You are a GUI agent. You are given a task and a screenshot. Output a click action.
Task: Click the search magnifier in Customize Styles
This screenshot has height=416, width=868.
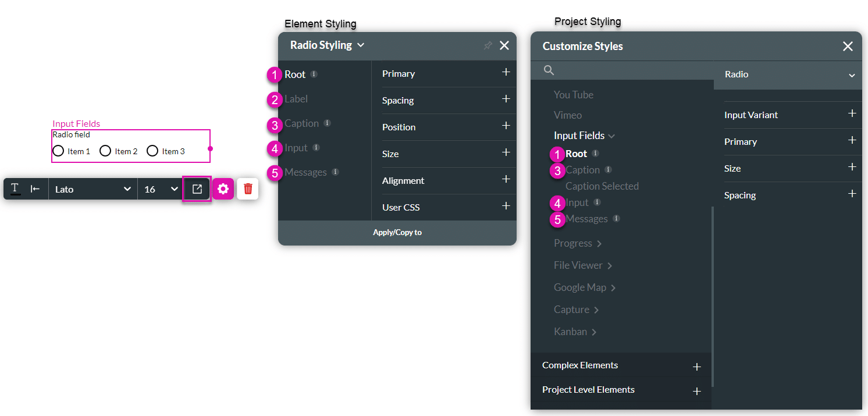tap(549, 70)
